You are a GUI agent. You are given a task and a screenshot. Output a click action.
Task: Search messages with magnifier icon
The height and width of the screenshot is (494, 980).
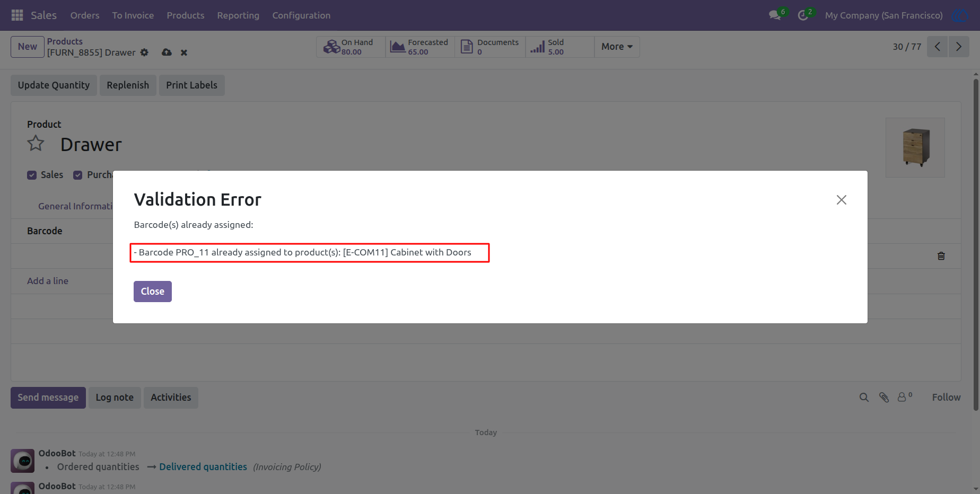coord(864,398)
